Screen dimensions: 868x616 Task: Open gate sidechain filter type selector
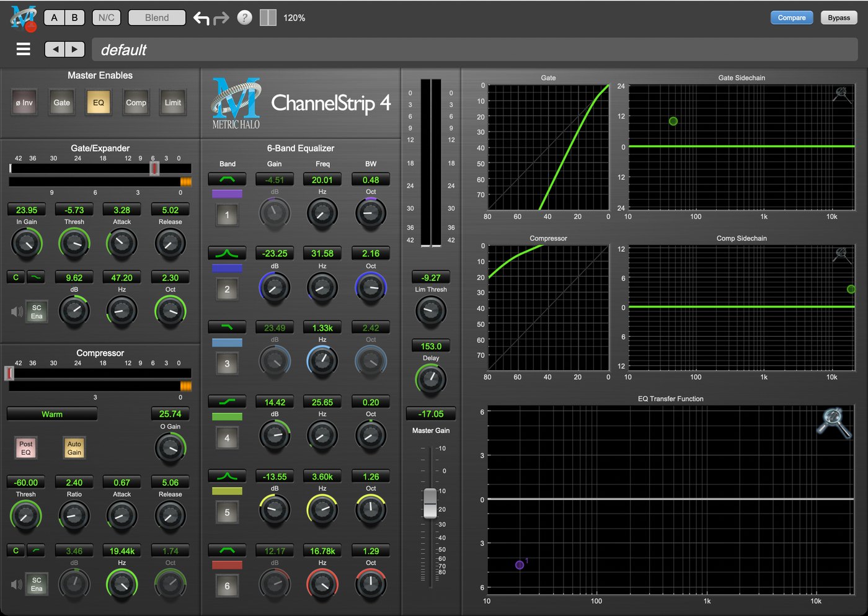[x=36, y=277]
